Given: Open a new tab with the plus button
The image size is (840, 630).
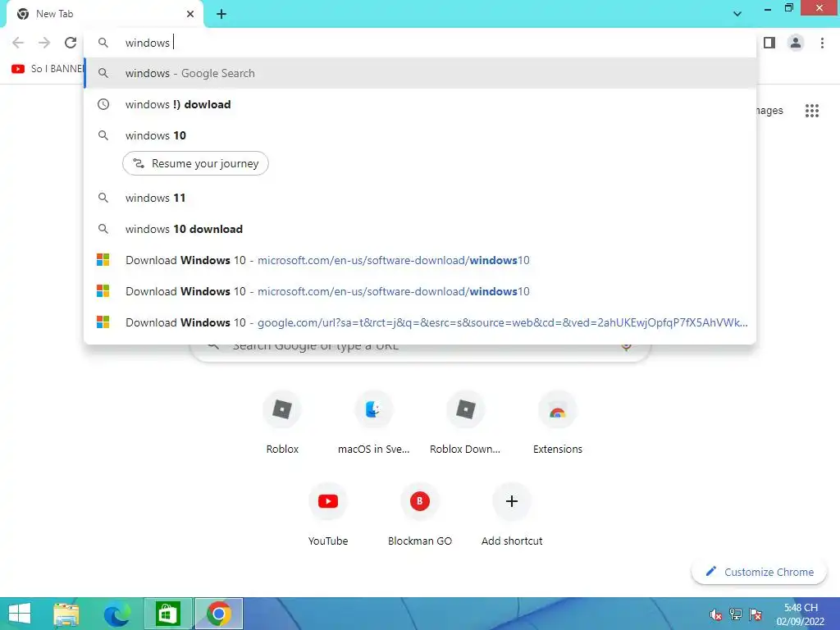Looking at the screenshot, I should point(221,14).
